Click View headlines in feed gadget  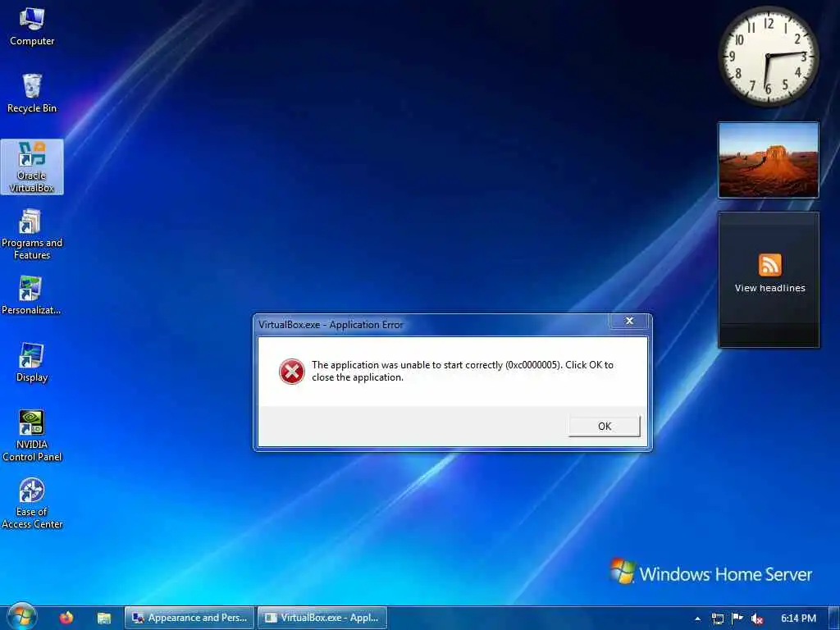(769, 288)
